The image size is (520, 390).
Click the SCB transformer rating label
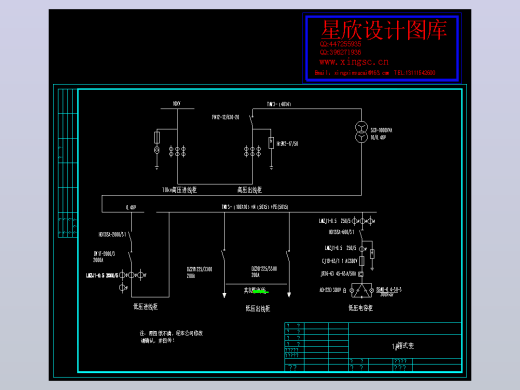pos(381,134)
